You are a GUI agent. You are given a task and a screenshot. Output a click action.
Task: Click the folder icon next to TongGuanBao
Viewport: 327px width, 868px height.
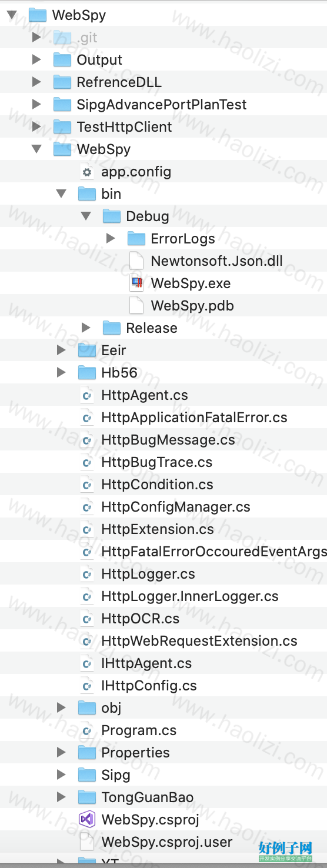coord(86,797)
